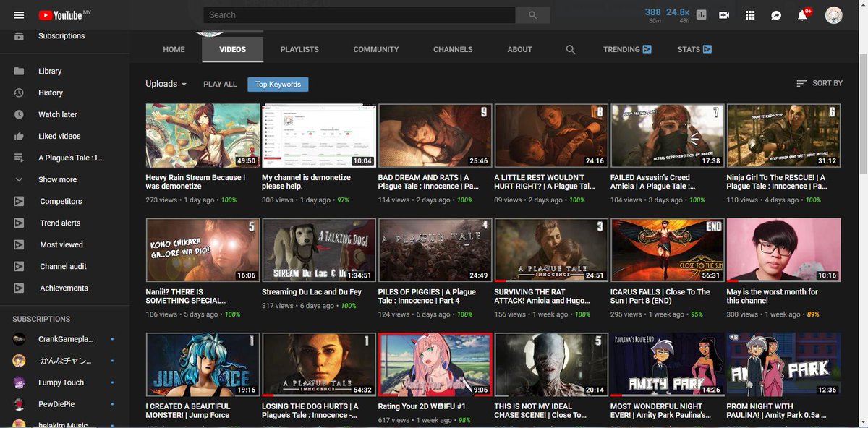Click the 388 views 60m counter
The image size is (868, 428).
(653, 15)
